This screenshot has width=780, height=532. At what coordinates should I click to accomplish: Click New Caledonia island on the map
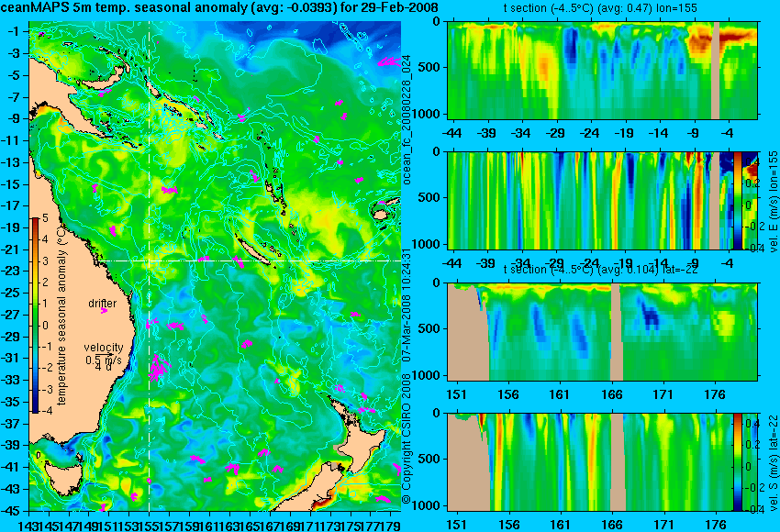pyautogui.click(x=252, y=249)
